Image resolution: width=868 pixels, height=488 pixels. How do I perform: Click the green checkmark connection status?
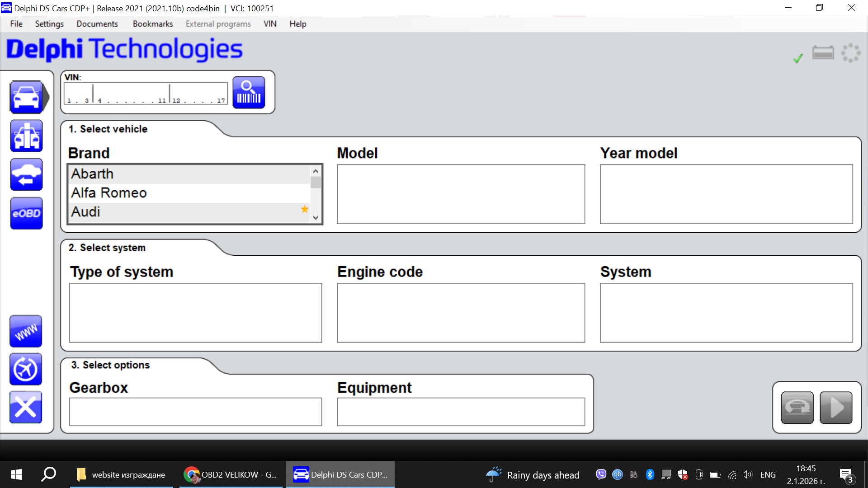click(x=798, y=58)
